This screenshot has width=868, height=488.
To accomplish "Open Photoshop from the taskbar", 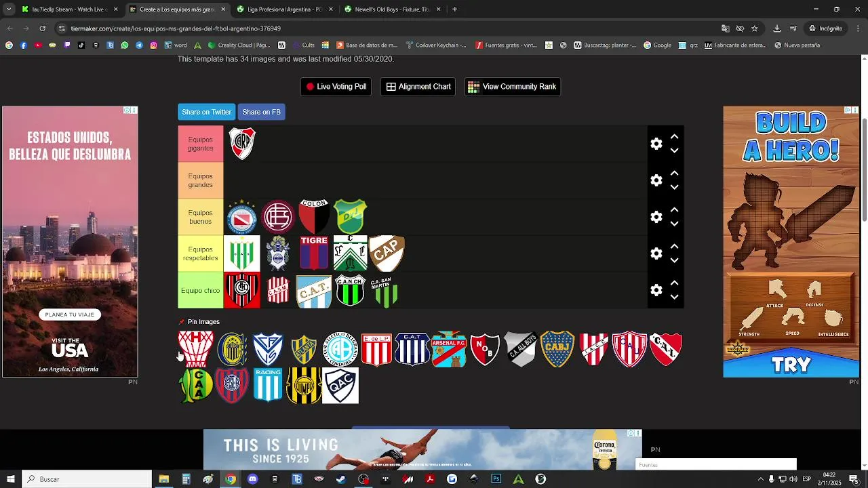I will [496, 479].
